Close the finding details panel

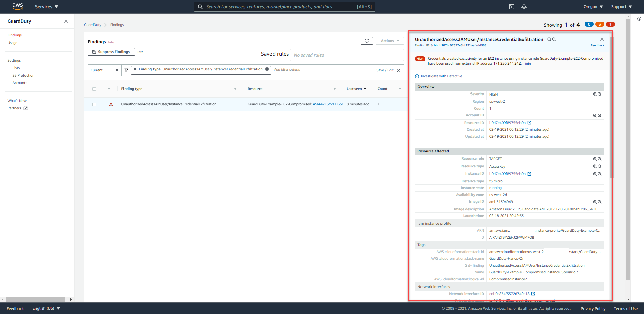[602, 39]
